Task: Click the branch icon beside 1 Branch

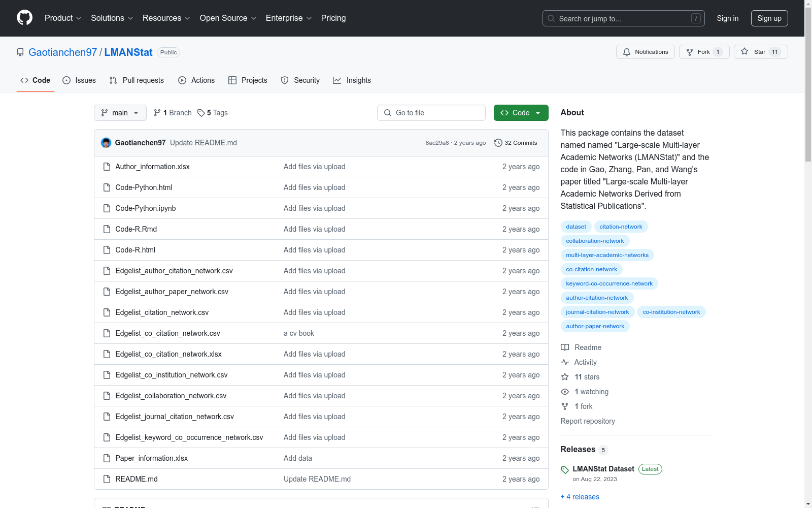Action: coord(157,113)
